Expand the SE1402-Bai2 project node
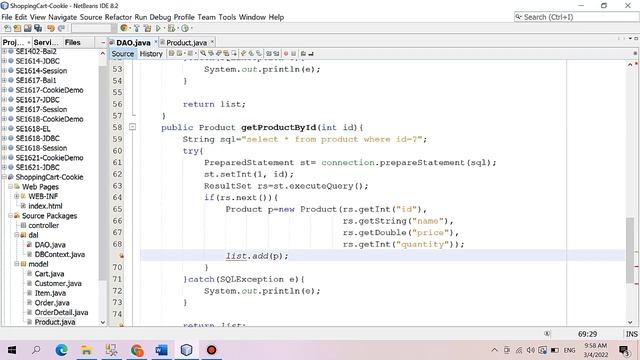Viewport: 640px width, 360px height. click(x=4, y=51)
